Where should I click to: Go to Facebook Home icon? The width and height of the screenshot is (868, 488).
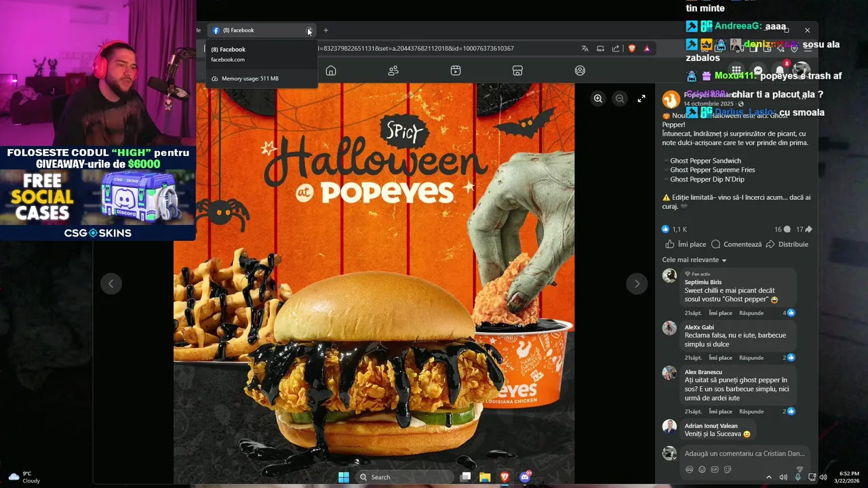(331, 70)
